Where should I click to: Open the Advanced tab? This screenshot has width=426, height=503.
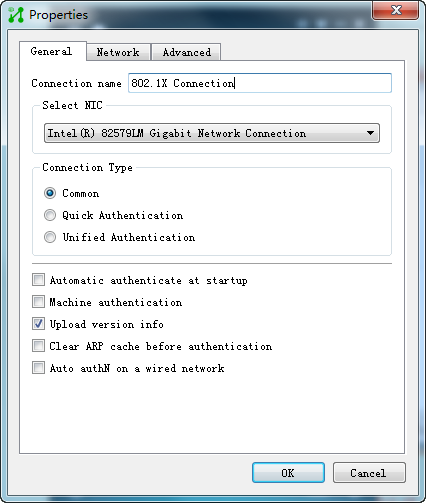[x=186, y=52]
